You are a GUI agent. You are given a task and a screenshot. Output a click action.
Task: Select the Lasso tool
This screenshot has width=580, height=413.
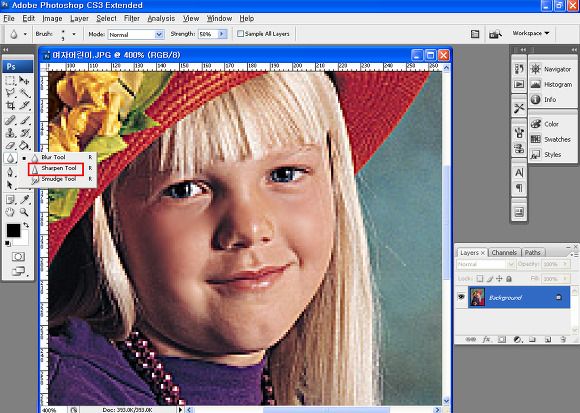[x=10, y=93]
